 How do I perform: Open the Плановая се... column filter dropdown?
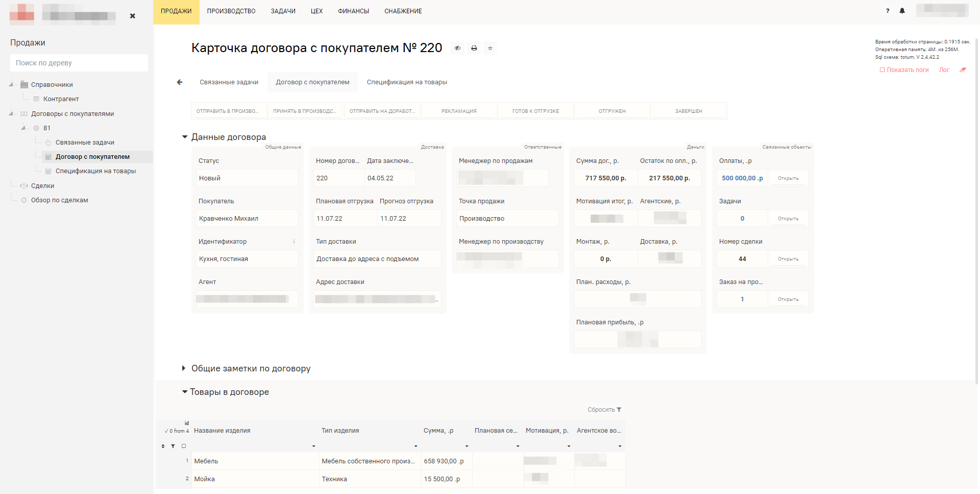click(x=518, y=446)
